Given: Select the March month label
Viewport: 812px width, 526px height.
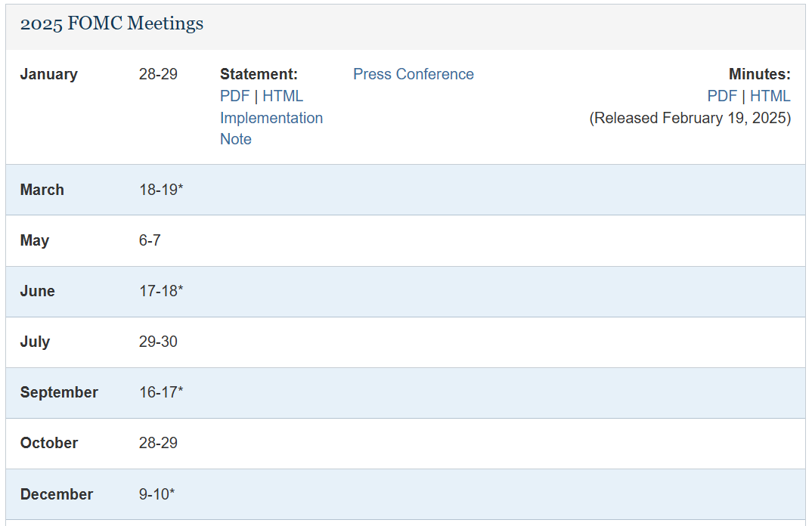Looking at the screenshot, I should tap(42, 190).
